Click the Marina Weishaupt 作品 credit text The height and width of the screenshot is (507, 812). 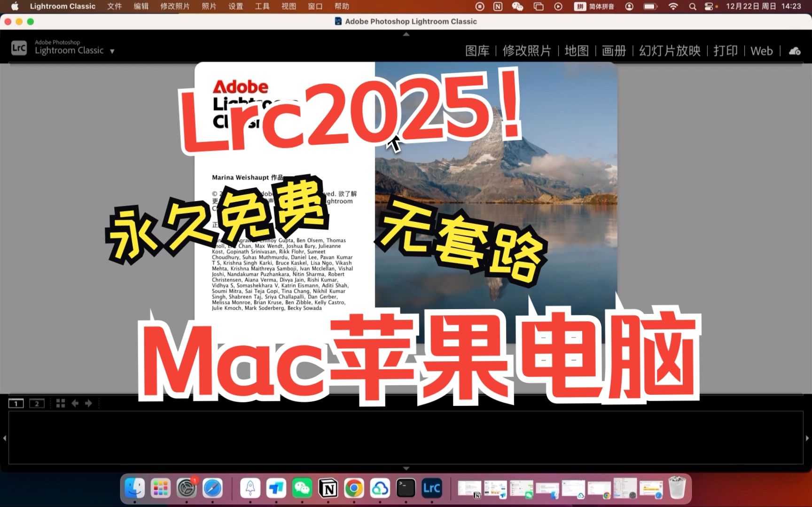click(247, 178)
